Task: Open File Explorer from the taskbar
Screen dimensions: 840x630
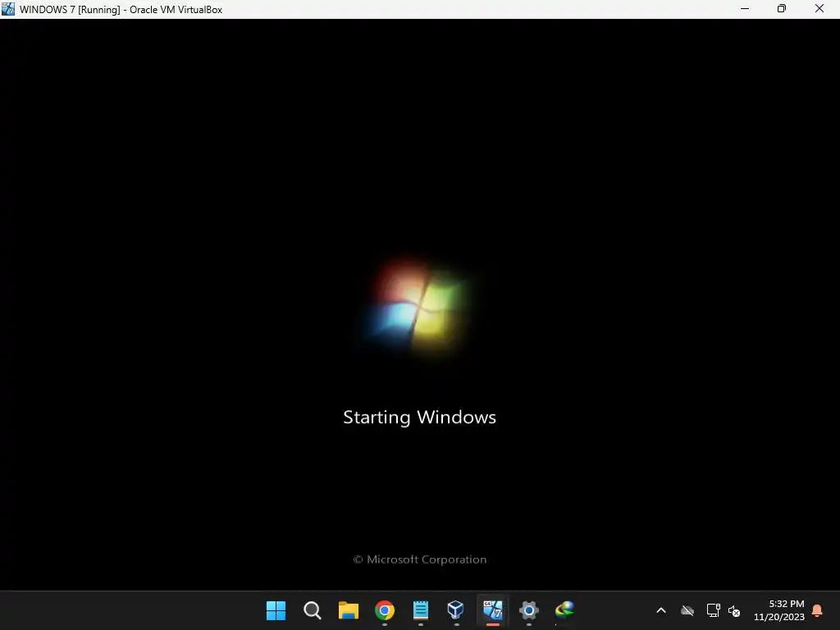Action: click(x=348, y=610)
